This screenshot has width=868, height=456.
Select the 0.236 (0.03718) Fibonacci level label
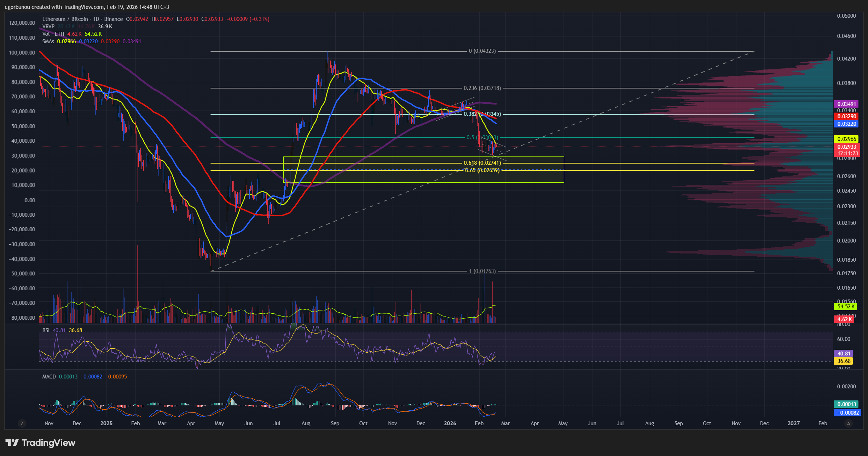coord(482,88)
